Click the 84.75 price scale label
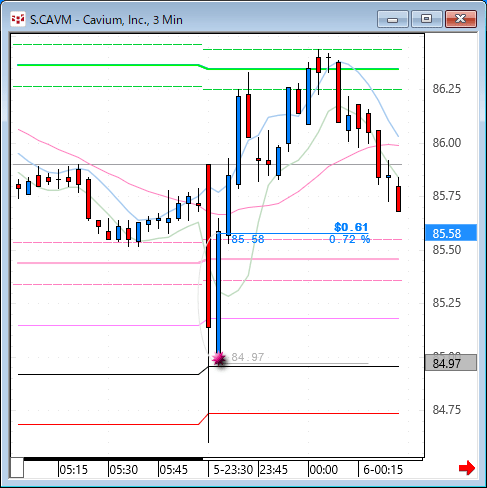487x488 pixels. (447, 410)
